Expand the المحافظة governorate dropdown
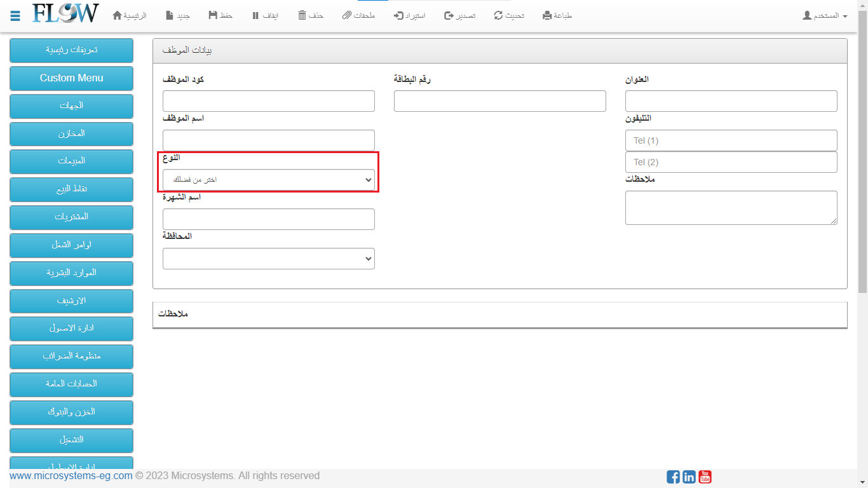 (x=268, y=259)
